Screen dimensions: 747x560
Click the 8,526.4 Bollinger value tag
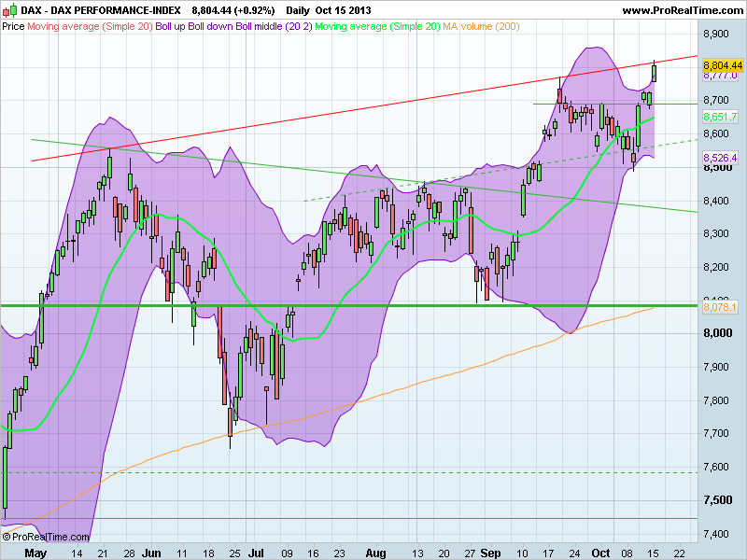tap(720, 158)
